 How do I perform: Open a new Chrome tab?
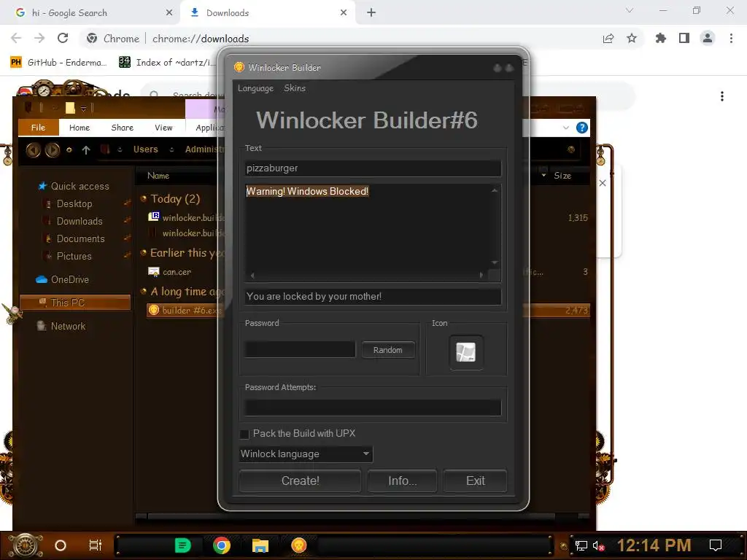click(x=371, y=13)
